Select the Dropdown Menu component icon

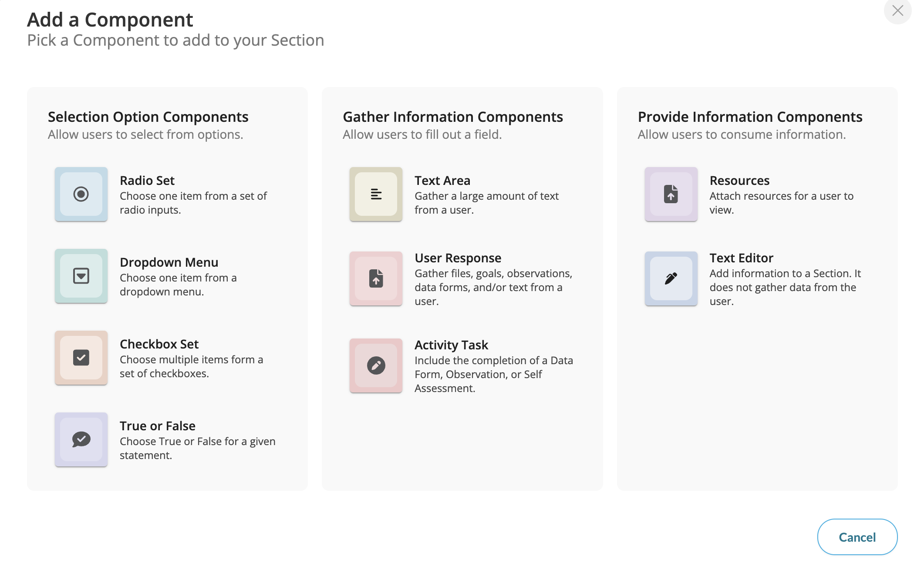click(x=81, y=276)
